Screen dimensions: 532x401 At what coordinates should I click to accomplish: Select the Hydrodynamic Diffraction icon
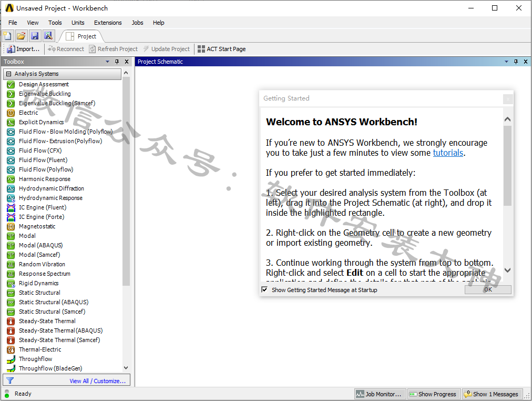(11, 188)
